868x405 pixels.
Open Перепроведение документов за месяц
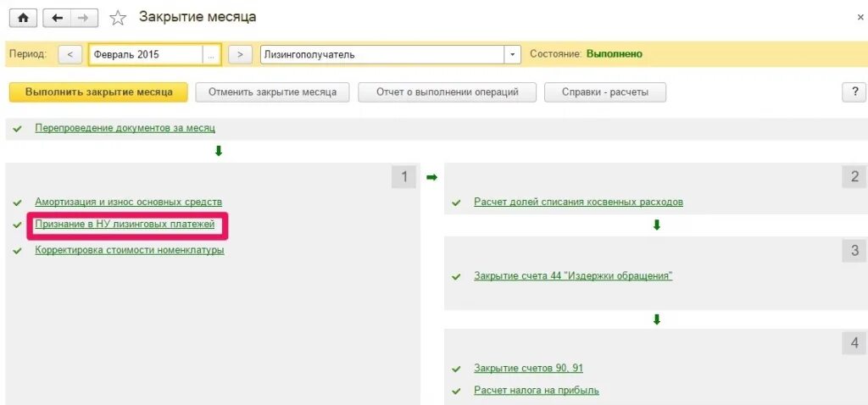125,128
